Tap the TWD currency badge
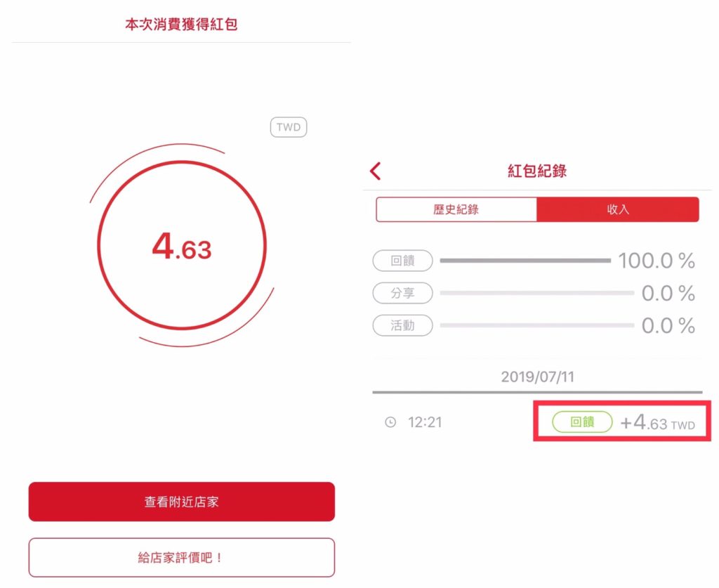This screenshot has width=719, height=588. (x=289, y=127)
